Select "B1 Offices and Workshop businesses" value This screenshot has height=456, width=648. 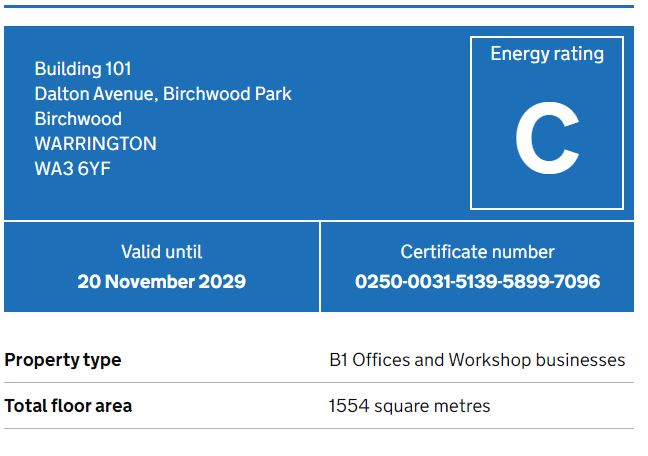click(x=477, y=360)
